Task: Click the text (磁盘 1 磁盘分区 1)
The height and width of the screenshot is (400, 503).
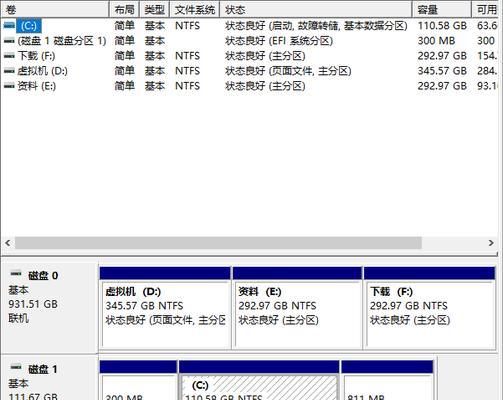Action: tap(62, 41)
